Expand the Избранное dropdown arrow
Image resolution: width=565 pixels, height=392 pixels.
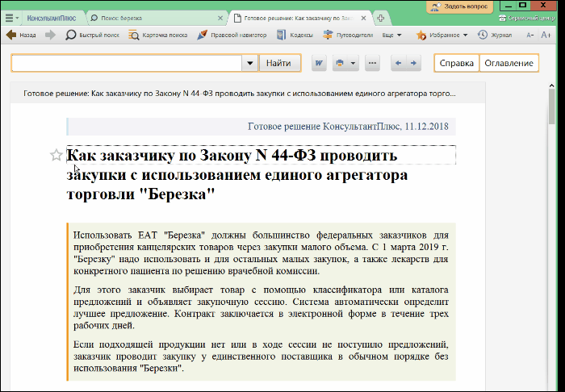pos(465,35)
